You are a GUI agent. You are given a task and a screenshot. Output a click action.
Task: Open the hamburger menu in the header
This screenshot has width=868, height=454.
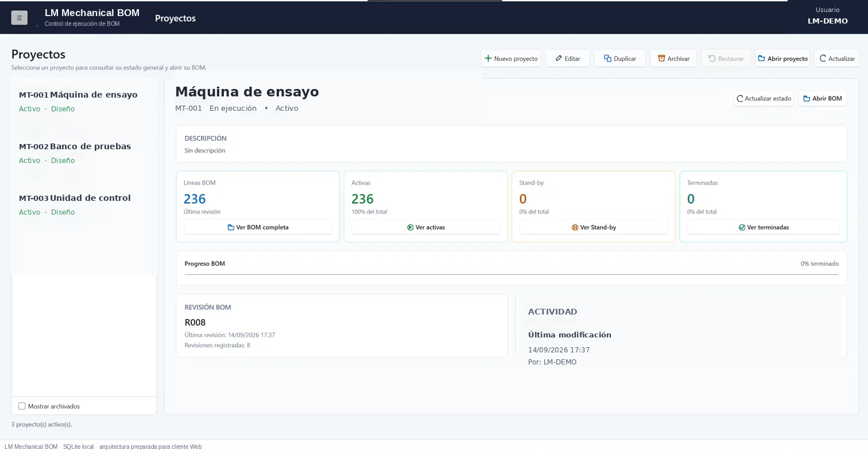(x=19, y=18)
